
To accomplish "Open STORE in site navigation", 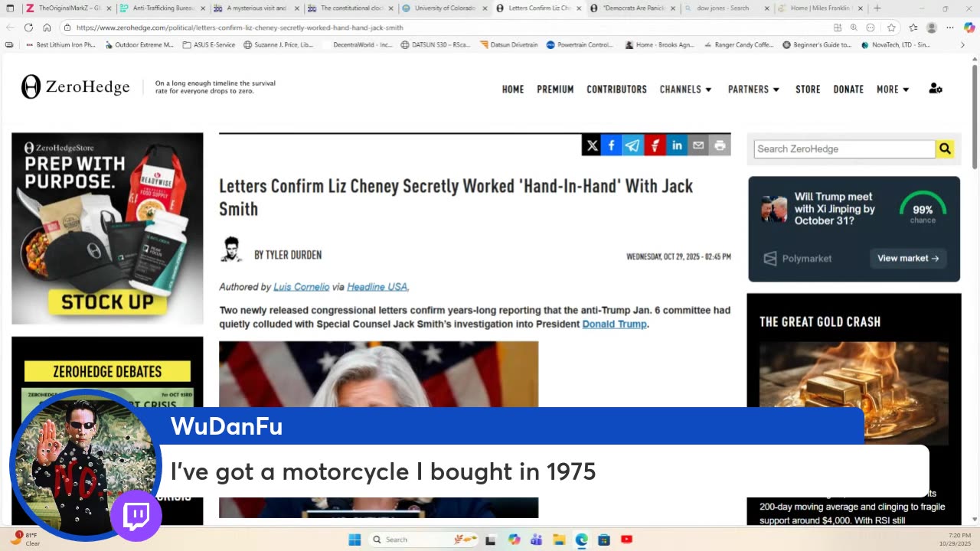I will tap(808, 90).
